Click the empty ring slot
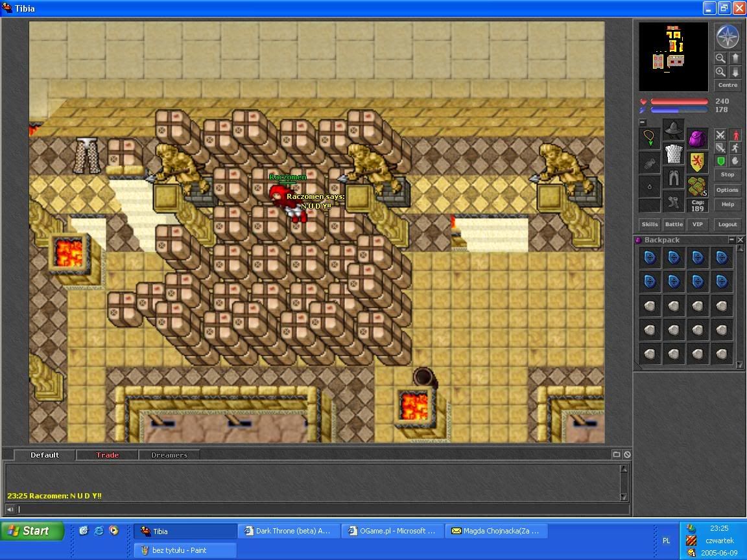 649,187
